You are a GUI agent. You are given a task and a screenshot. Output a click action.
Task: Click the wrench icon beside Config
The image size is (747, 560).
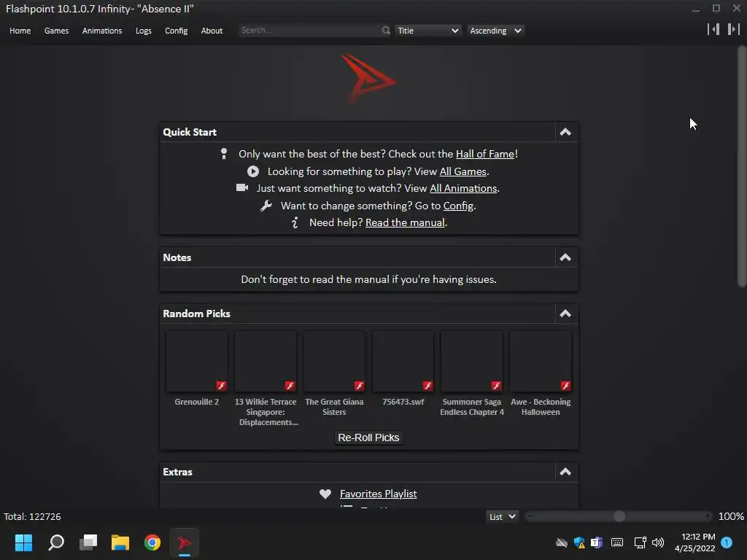click(266, 206)
